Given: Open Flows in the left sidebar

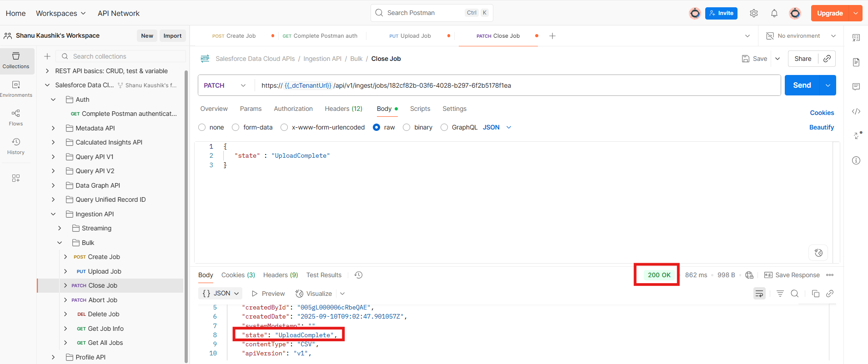Looking at the screenshot, I should (16, 117).
